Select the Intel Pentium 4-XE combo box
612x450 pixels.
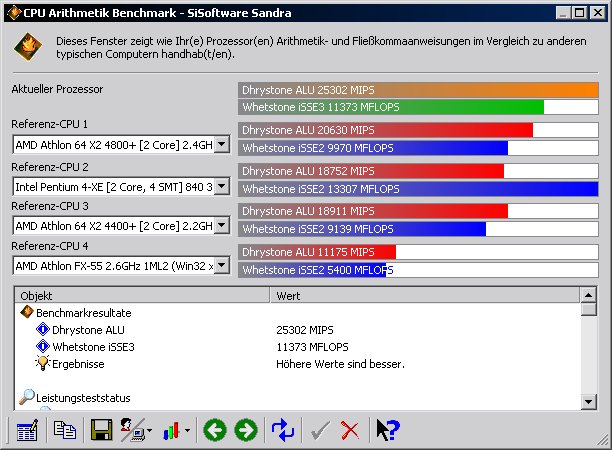(121, 187)
